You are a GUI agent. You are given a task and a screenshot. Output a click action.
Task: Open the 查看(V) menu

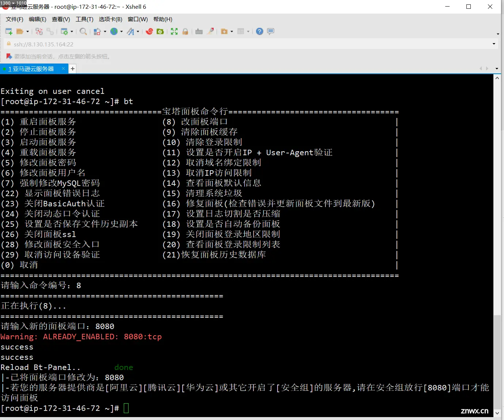(61, 19)
